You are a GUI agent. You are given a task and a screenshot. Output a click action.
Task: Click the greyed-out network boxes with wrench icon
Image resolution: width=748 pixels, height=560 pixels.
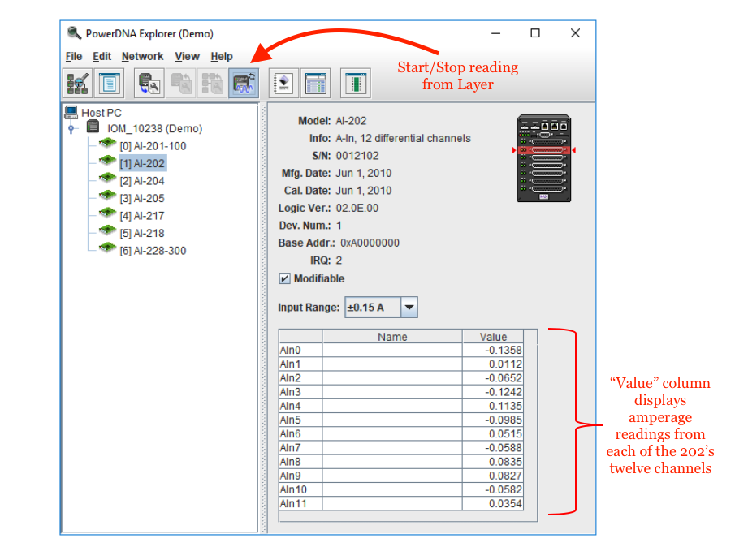[x=212, y=84]
